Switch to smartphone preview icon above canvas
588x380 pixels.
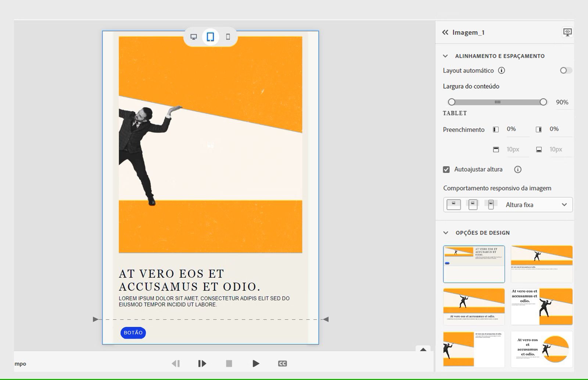pos(227,37)
